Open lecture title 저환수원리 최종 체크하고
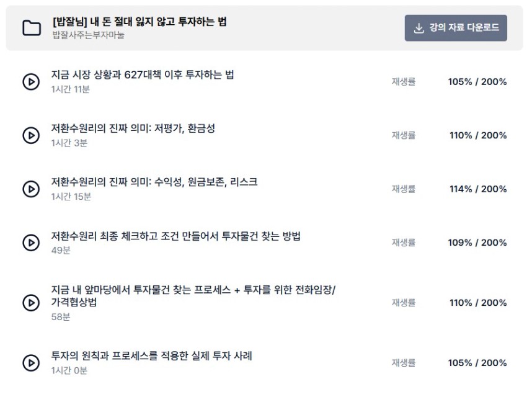 [175, 236]
